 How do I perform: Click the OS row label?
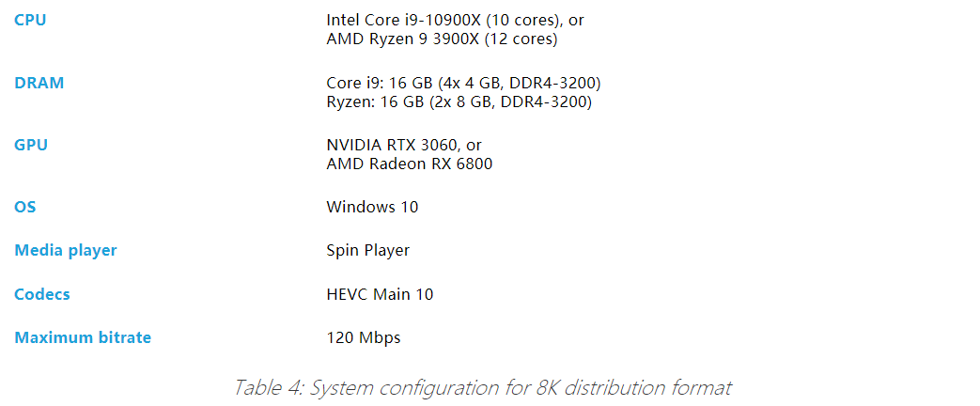pos(25,207)
